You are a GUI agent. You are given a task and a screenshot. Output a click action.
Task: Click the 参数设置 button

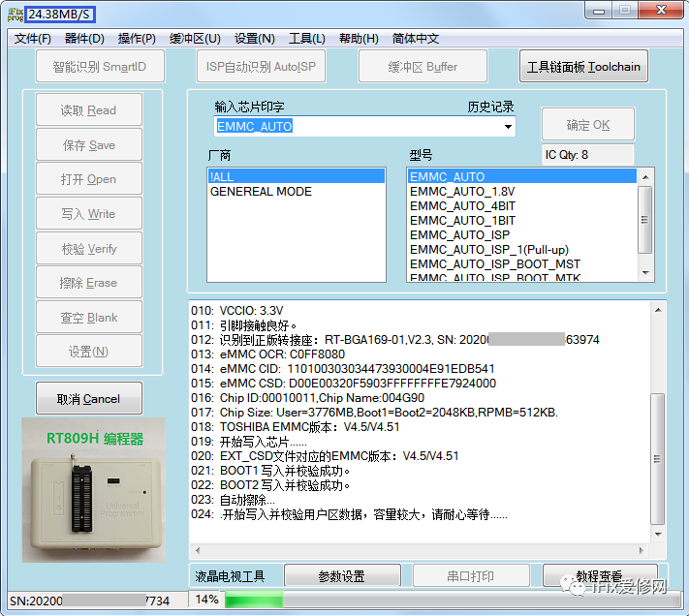click(x=342, y=575)
